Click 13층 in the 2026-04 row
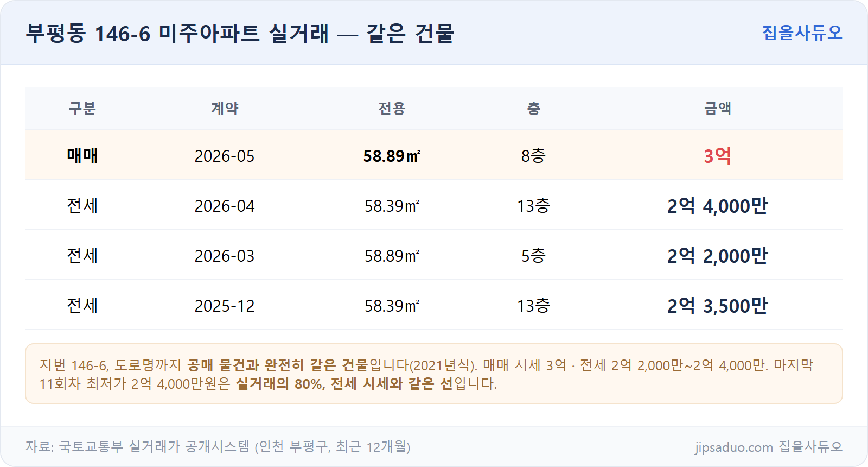 click(533, 206)
